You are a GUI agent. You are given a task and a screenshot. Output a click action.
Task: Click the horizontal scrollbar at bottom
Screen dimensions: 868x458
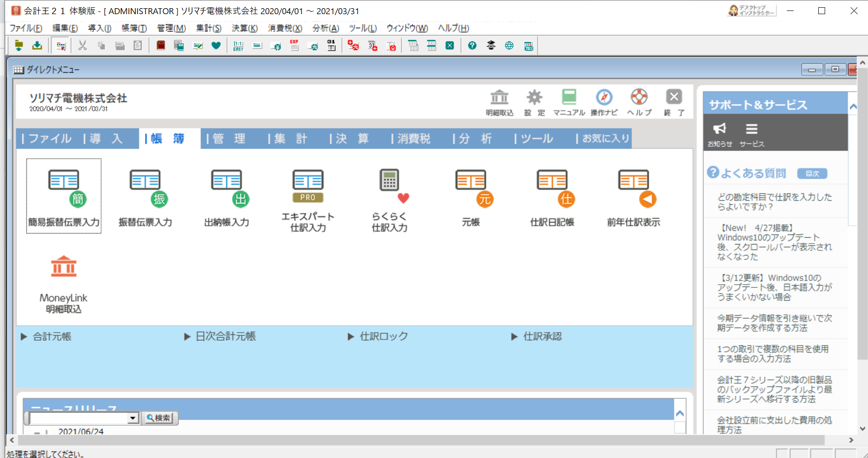click(x=421, y=440)
